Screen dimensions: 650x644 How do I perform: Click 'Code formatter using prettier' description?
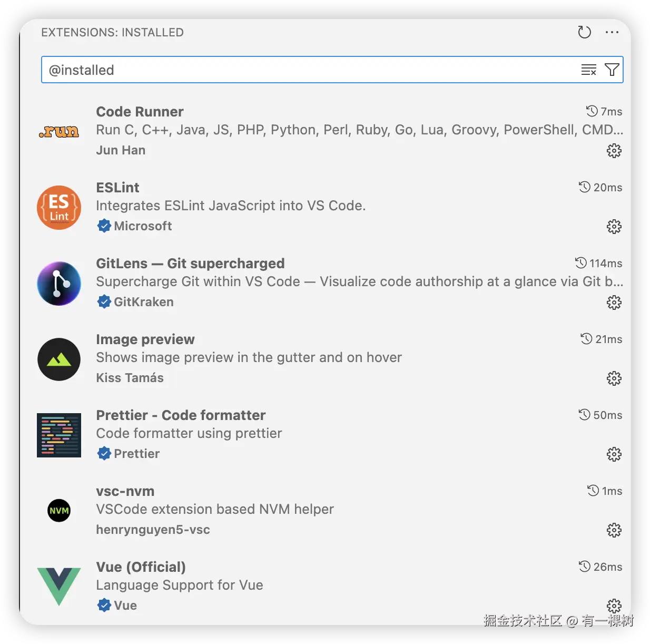pyautogui.click(x=189, y=433)
